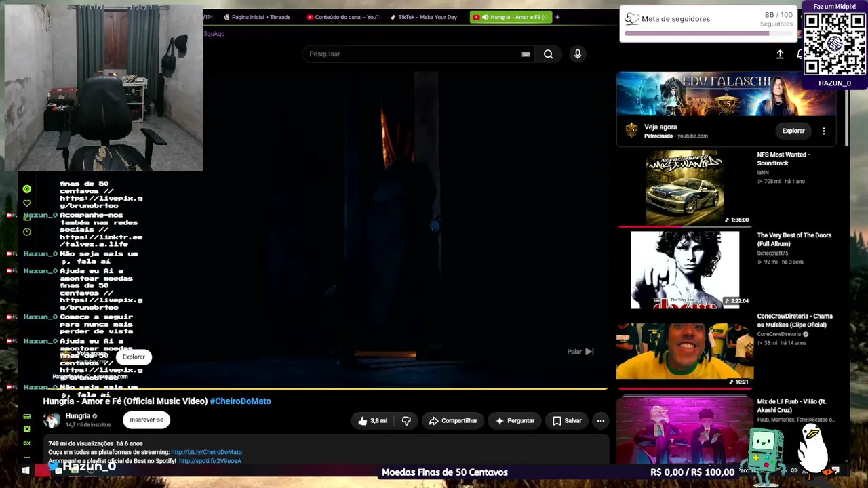Click the title "ConeCrewDiretoria - Chama os Mulekes"

(x=795, y=321)
